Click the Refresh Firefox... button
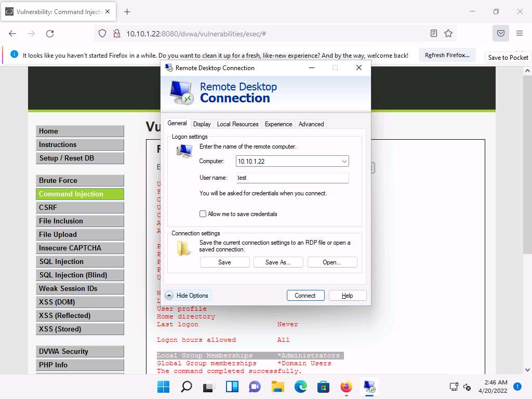 click(x=447, y=55)
